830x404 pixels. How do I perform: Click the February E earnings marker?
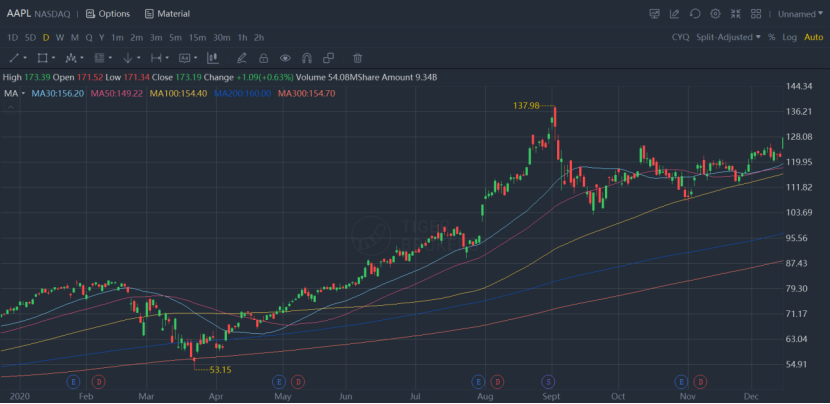(x=73, y=381)
